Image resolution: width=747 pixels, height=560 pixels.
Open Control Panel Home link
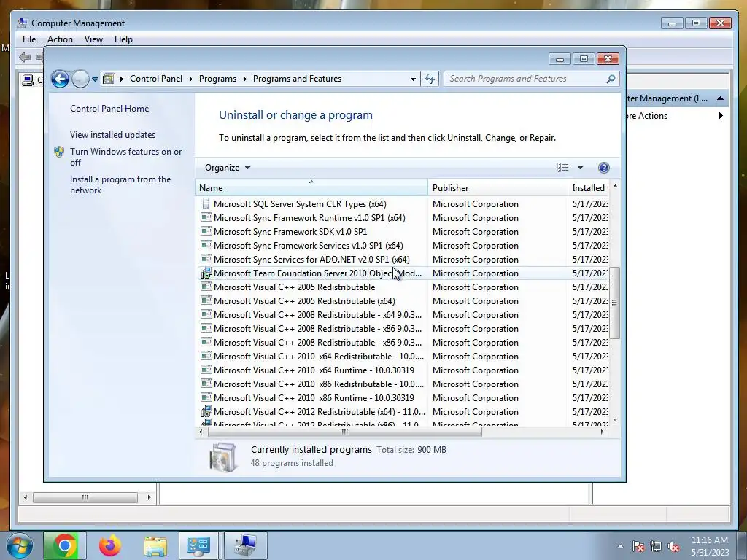pyautogui.click(x=109, y=109)
